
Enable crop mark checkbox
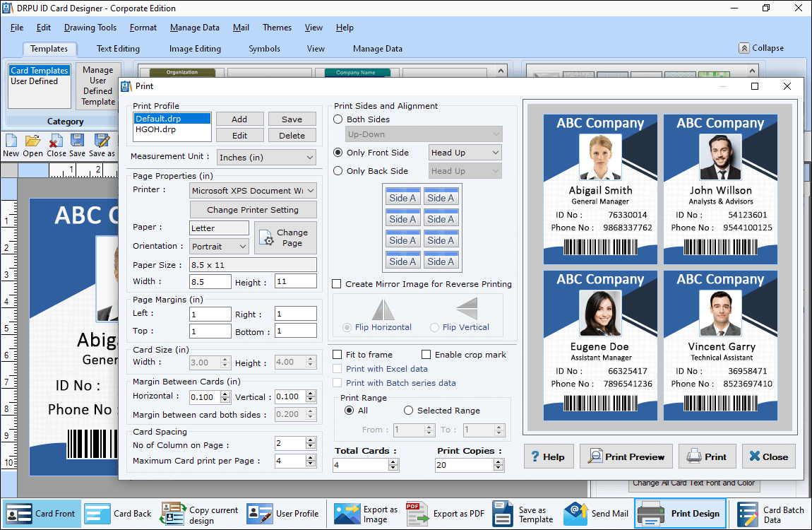tap(426, 354)
